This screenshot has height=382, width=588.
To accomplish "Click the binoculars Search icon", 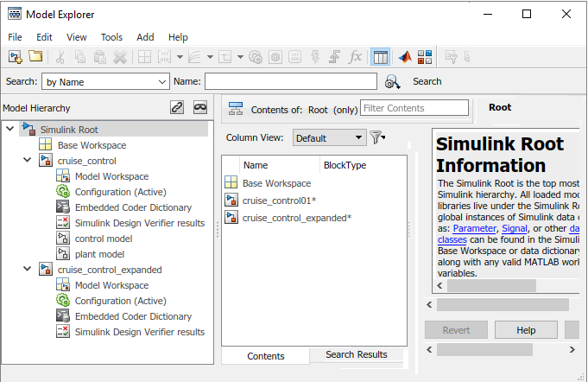I will (393, 82).
